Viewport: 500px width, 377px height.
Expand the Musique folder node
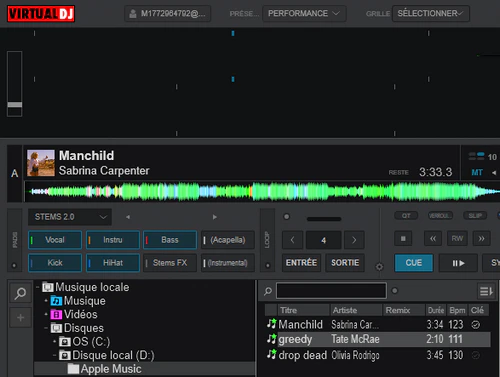(x=46, y=301)
